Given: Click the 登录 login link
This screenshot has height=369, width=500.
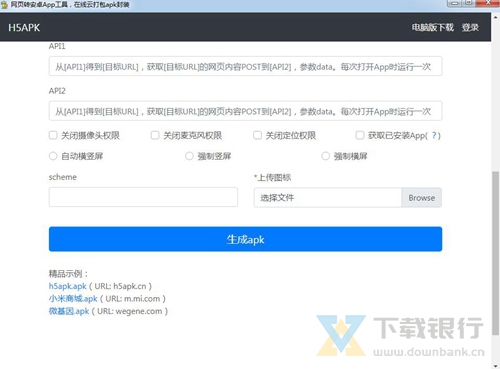Looking at the screenshot, I should tap(470, 27).
